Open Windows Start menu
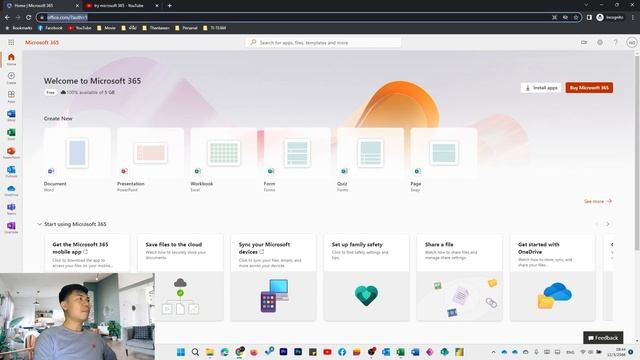The image size is (640, 360). click(x=181, y=352)
